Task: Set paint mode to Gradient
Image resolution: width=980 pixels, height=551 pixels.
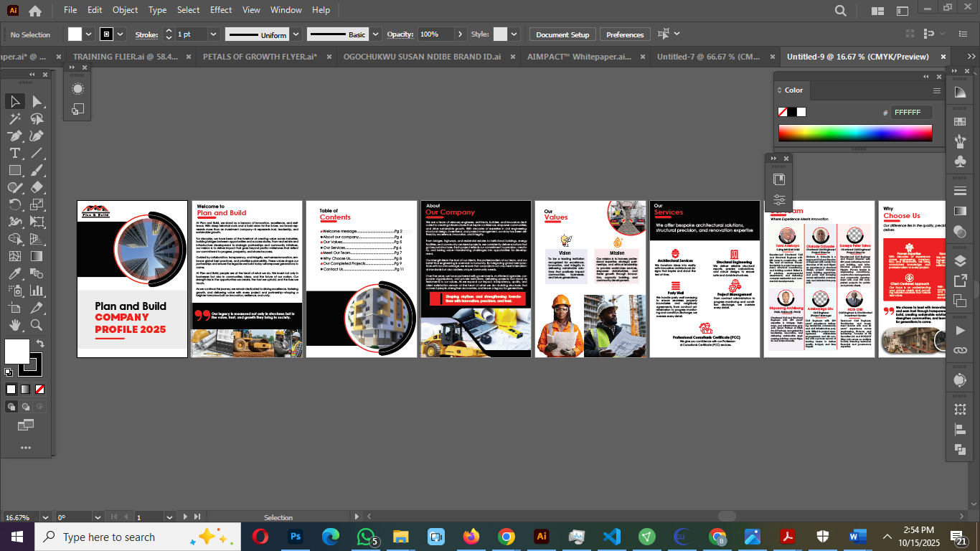Action: point(25,389)
